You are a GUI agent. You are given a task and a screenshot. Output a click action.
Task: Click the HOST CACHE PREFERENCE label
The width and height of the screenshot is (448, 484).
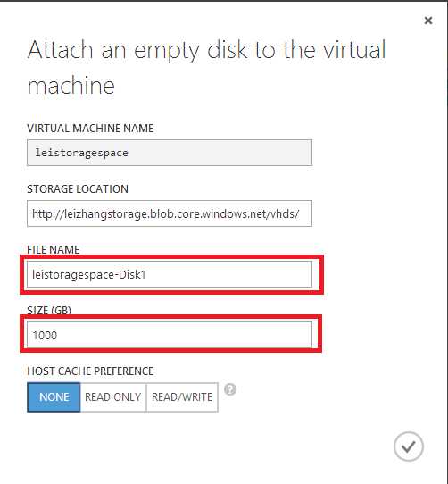tap(90, 371)
